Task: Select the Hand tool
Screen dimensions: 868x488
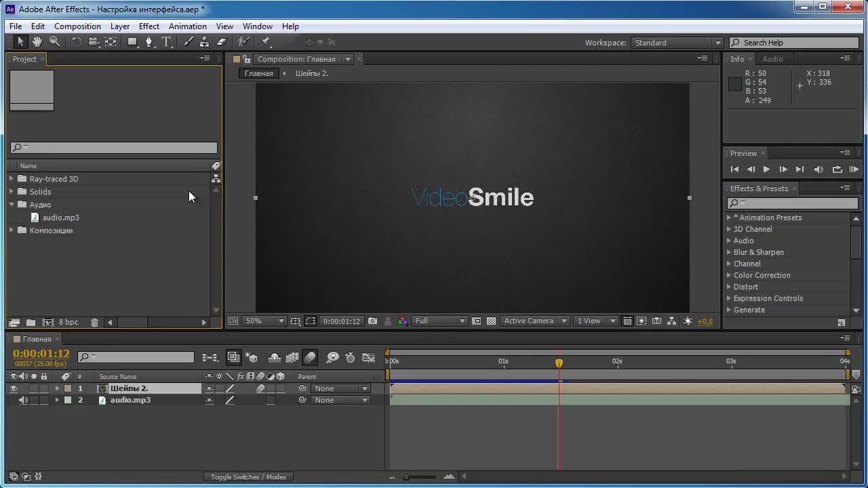Action: click(37, 42)
